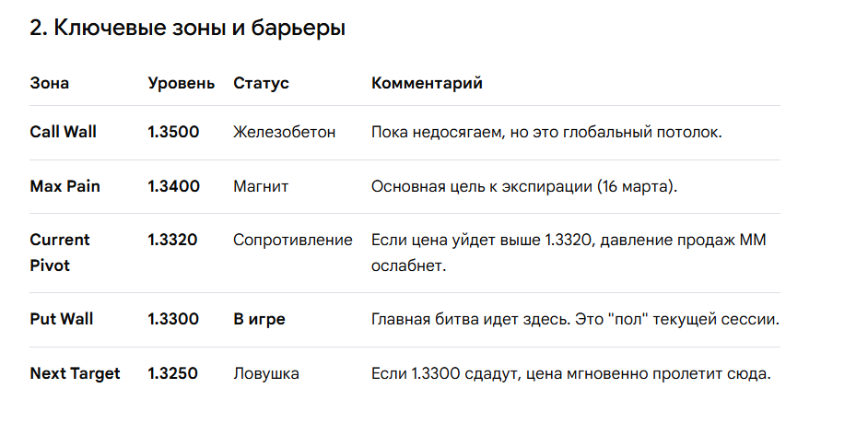Viewport: 868px width, 424px height.
Task: Click the comment about expiration 16 марта
Action: 523,186
